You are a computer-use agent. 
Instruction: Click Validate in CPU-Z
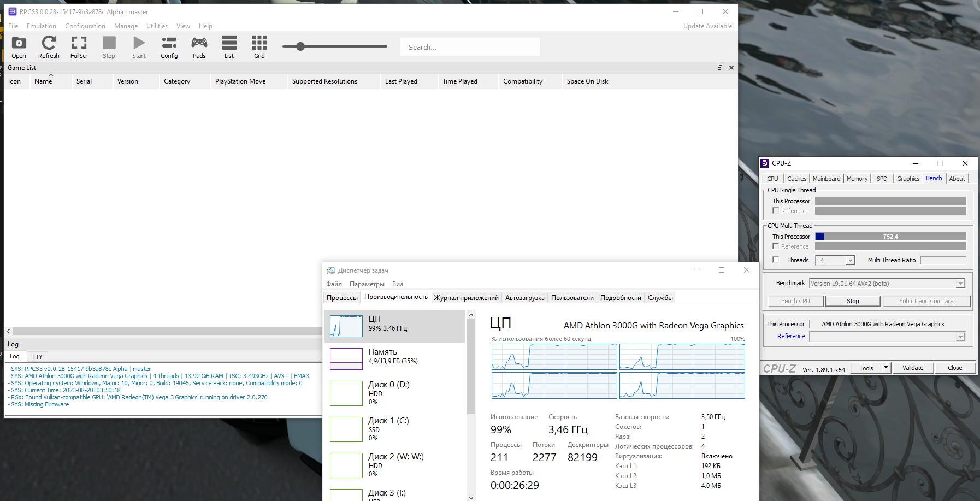[x=913, y=368]
